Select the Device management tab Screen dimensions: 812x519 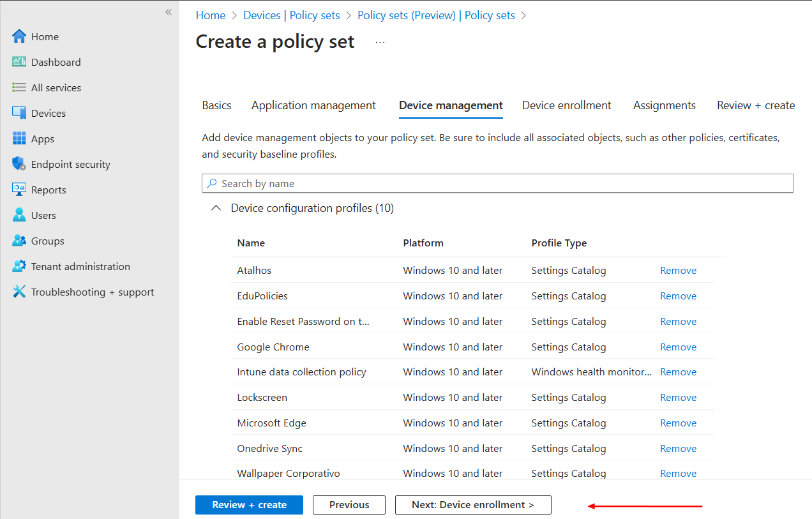451,105
